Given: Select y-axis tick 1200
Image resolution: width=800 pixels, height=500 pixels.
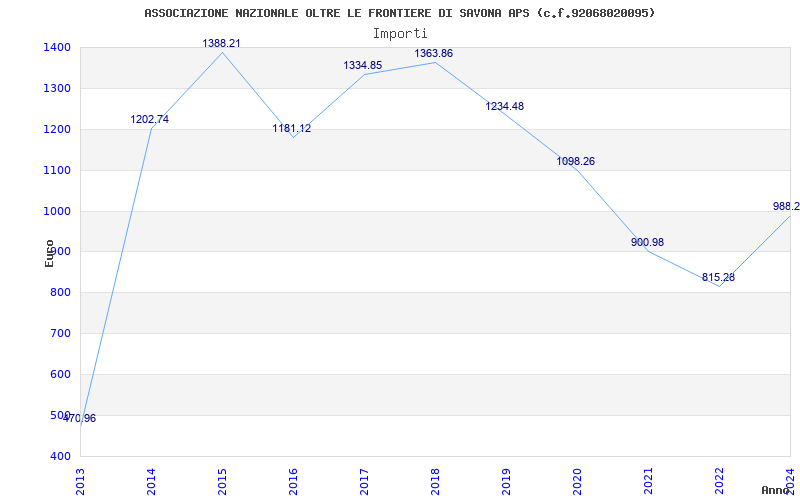Looking at the screenshot, I should click(x=58, y=130).
